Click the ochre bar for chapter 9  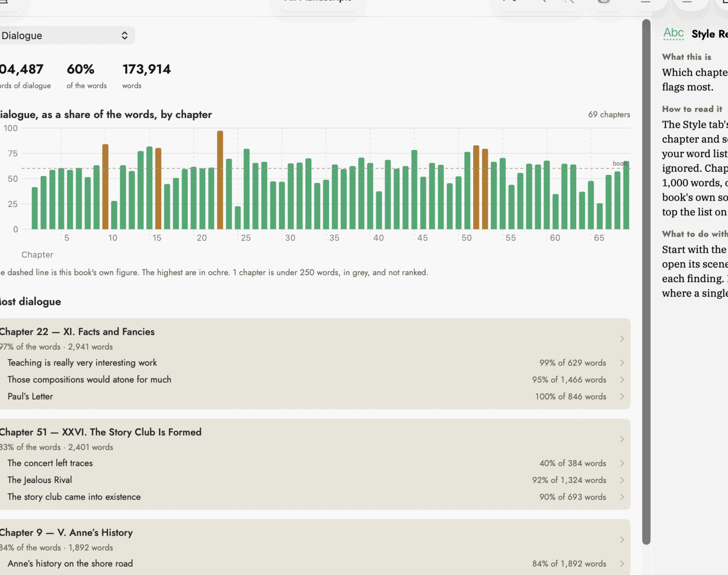[x=105, y=187]
